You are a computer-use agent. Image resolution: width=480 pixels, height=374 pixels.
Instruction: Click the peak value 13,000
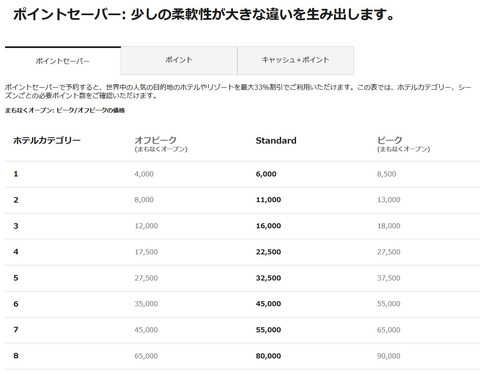coord(389,200)
